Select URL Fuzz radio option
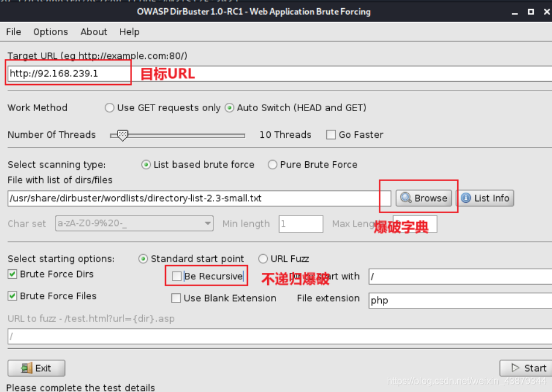Image resolution: width=552 pixels, height=392 pixels. [263, 259]
